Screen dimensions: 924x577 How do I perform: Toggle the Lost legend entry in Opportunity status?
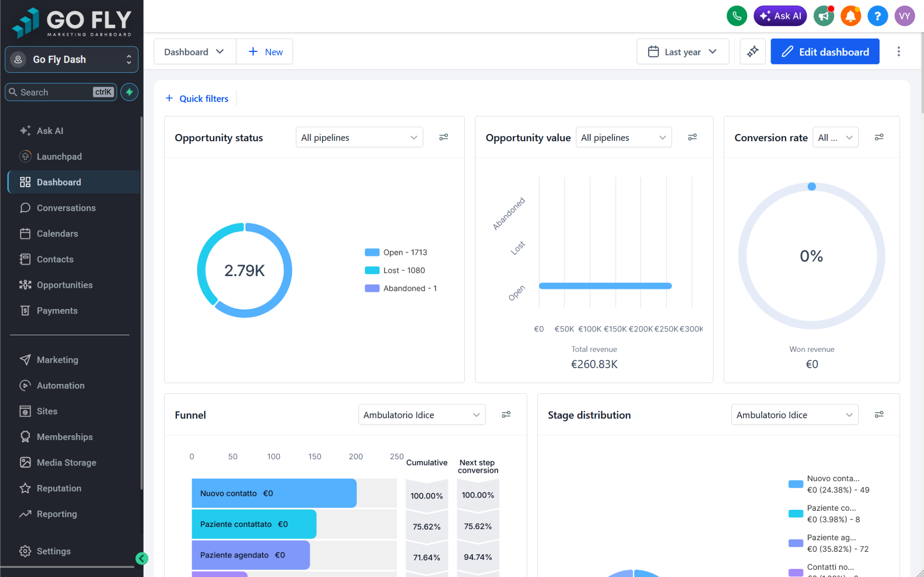tap(395, 270)
